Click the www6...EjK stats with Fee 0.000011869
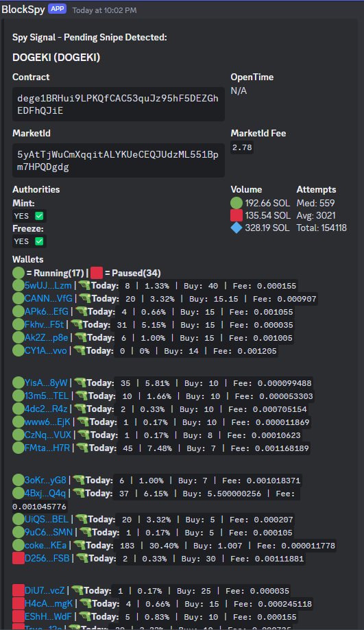 (x=214, y=422)
